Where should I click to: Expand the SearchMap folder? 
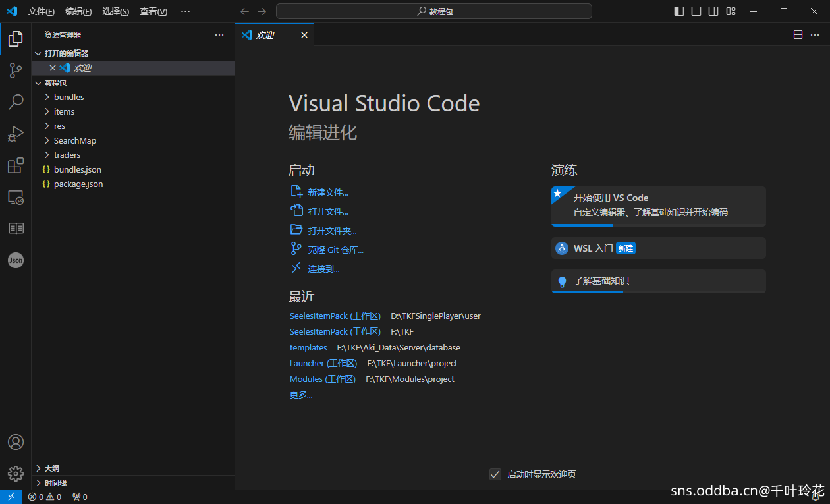pyautogui.click(x=133, y=140)
